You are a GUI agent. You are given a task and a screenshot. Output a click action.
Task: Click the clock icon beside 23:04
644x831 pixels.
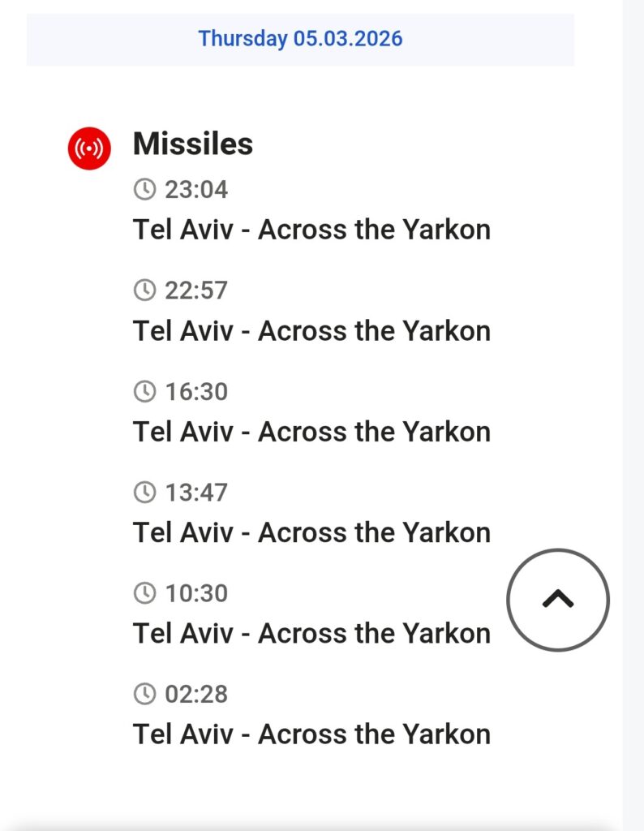pyautogui.click(x=144, y=190)
